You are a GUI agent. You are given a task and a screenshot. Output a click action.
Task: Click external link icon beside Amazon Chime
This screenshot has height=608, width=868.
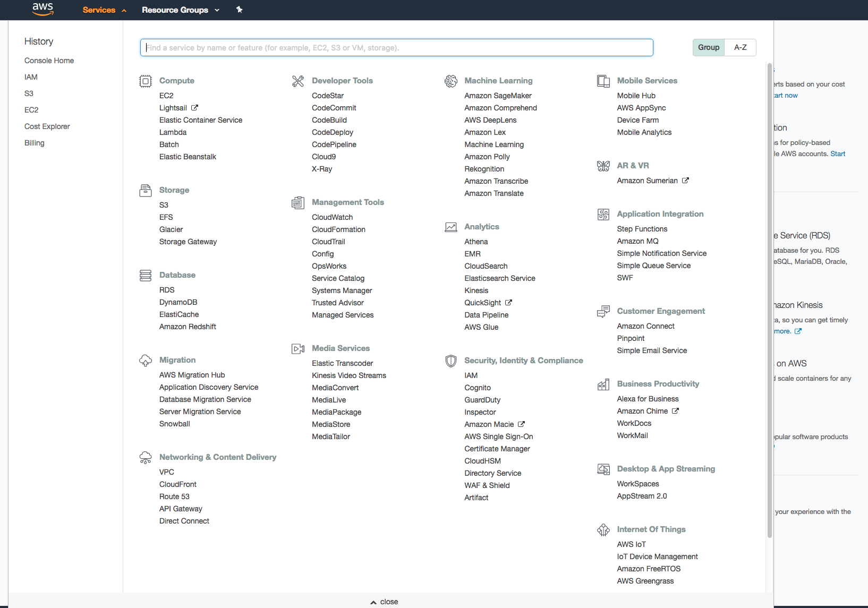pos(675,410)
